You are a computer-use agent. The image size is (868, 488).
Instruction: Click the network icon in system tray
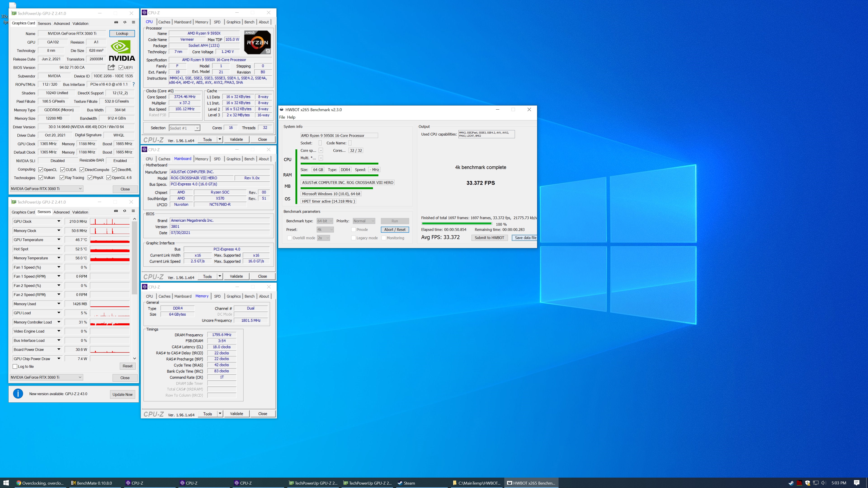click(x=815, y=483)
